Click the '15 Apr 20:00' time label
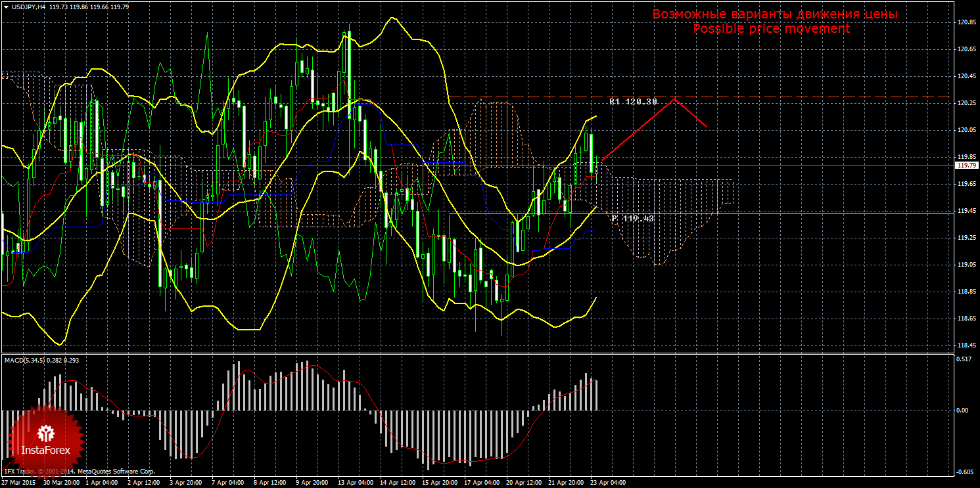 pos(440,483)
